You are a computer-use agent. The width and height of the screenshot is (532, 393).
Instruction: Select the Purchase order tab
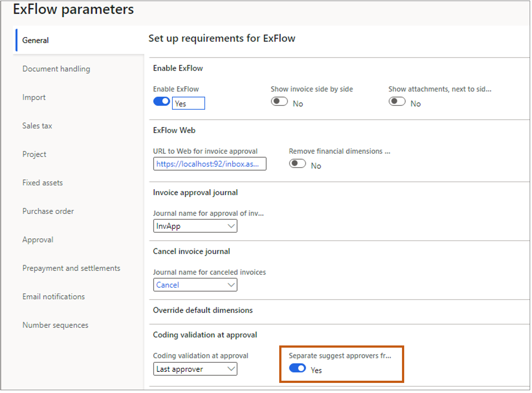(x=48, y=211)
